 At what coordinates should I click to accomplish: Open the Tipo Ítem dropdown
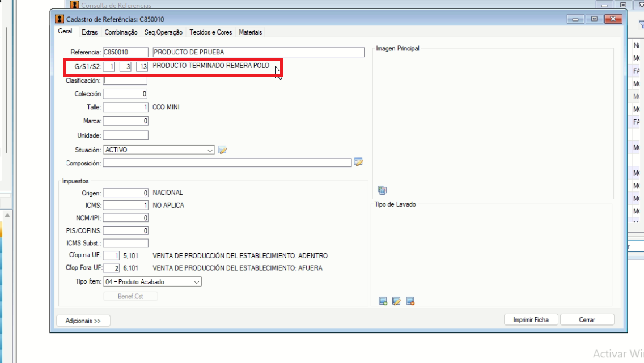(152, 282)
